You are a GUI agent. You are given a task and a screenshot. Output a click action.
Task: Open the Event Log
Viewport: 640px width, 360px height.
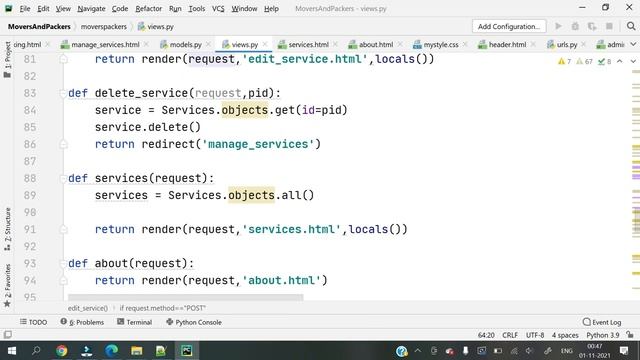point(602,322)
